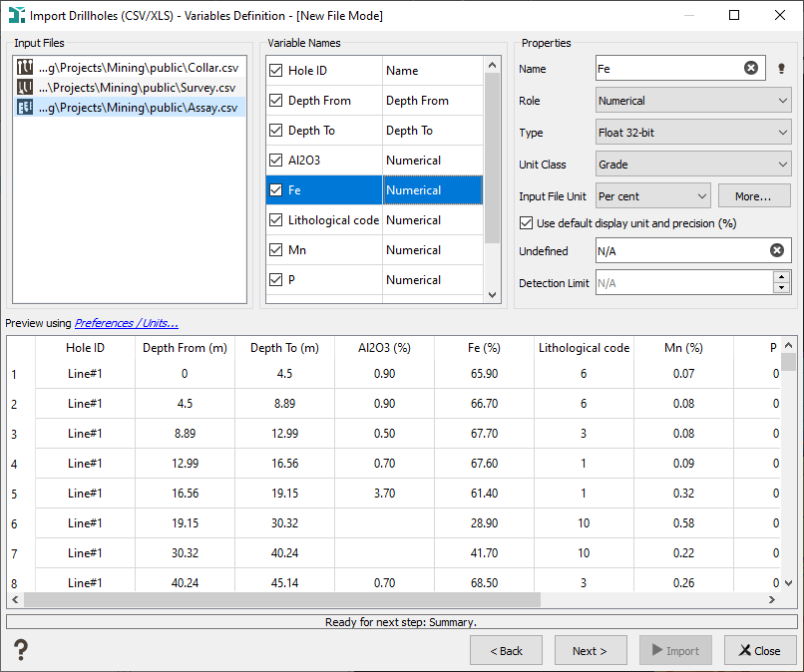Clear the Name field with X icon
The width and height of the screenshot is (804, 672).
coord(751,69)
